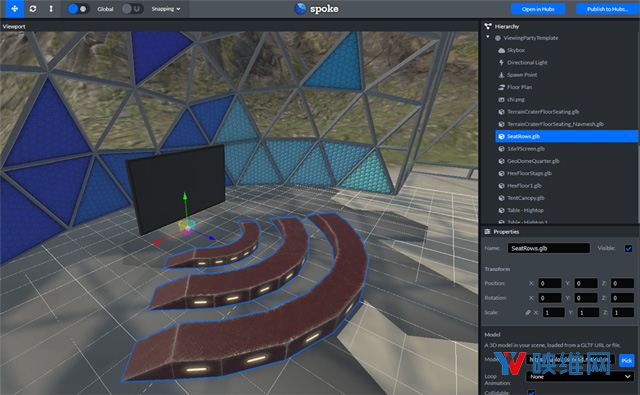Click Open in Hubs button
Image resolution: width=640 pixels, height=395 pixels.
pos(538,9)
